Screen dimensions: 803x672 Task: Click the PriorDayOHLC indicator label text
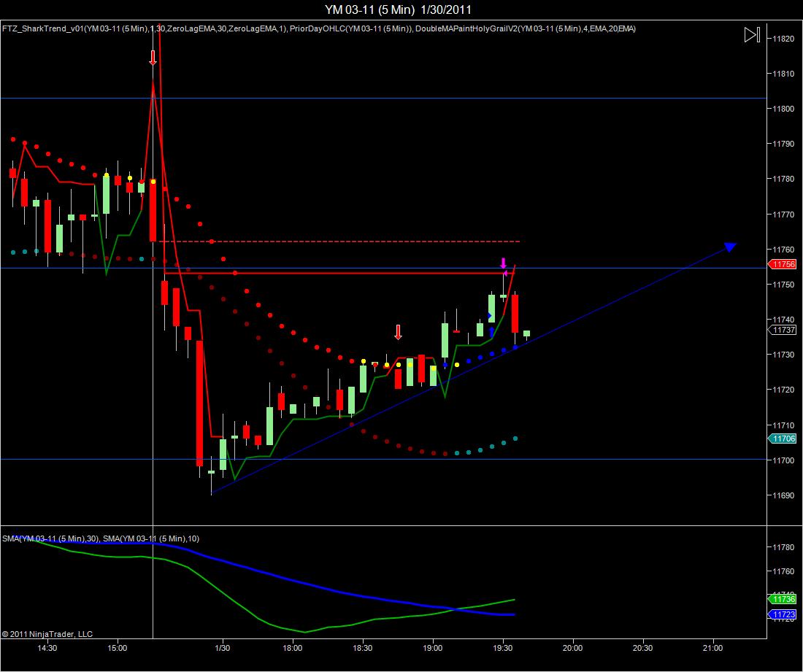[x=351, y=28]
